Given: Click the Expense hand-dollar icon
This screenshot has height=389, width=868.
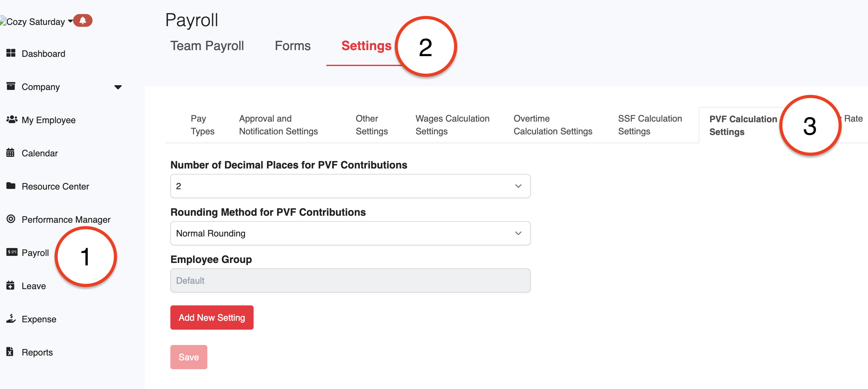Looking at the screenshot, I should (11, 319).
